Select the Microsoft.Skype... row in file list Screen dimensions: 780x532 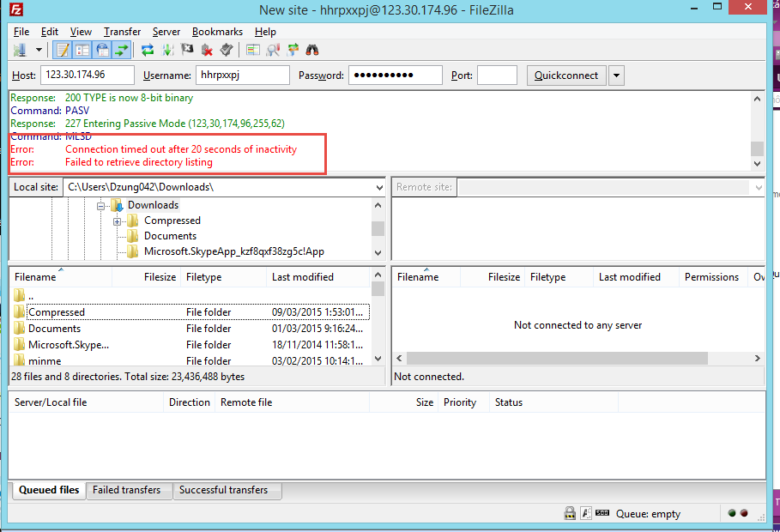[190, 344]
